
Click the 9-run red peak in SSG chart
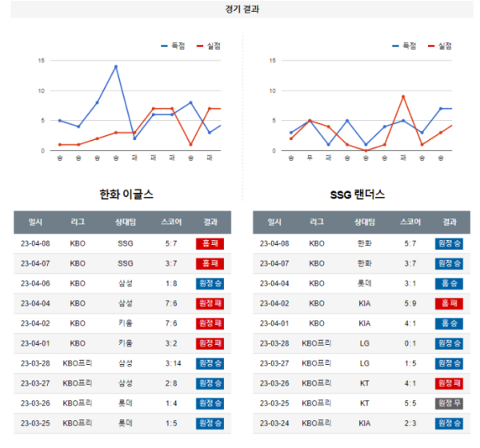403,97
